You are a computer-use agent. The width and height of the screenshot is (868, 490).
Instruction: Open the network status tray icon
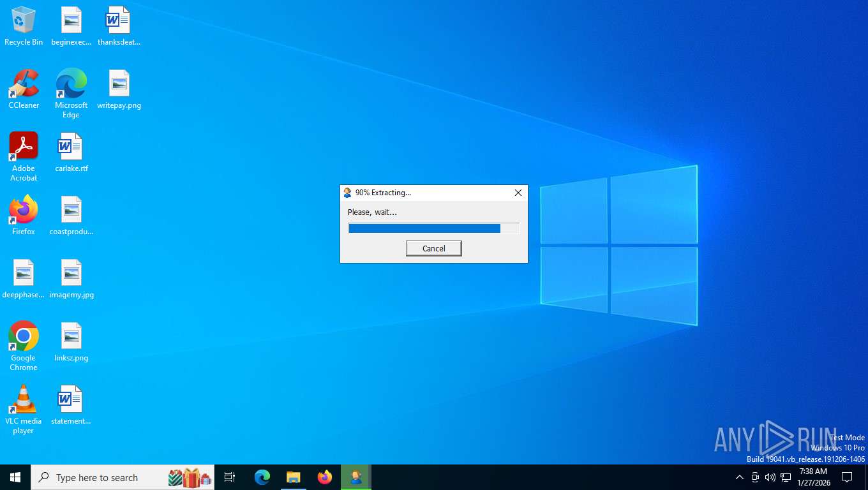[786, 477]
